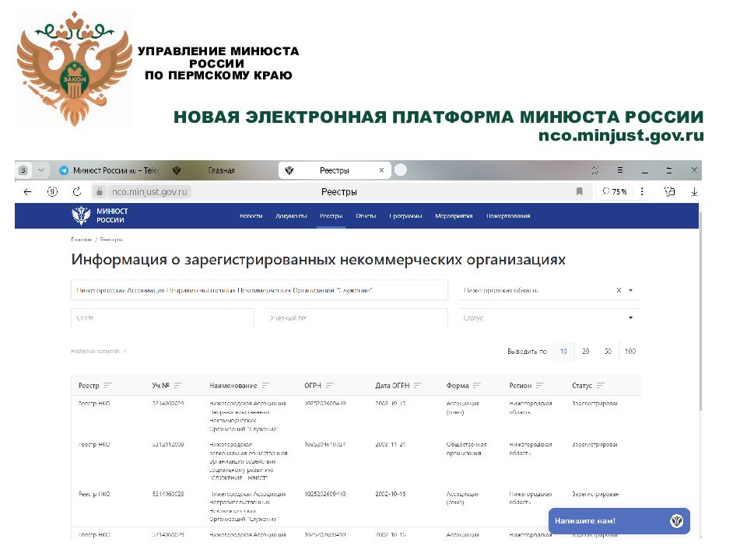Click the page vertical scrollbar
The image size is (747, 560).
tap(700, 312)
